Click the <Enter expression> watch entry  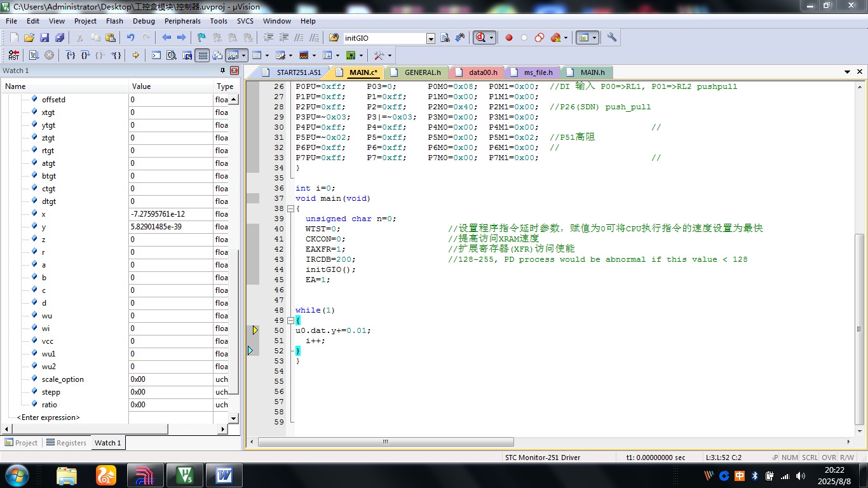click(x=48, y=417)
